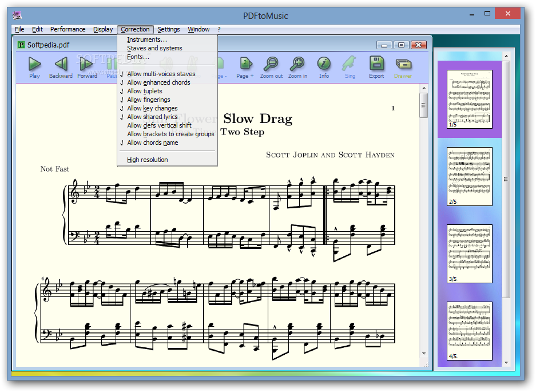Click the Sing bird icon
Image resolution: width=536 pixels, height=392 pixels.
tap(350, 64)
